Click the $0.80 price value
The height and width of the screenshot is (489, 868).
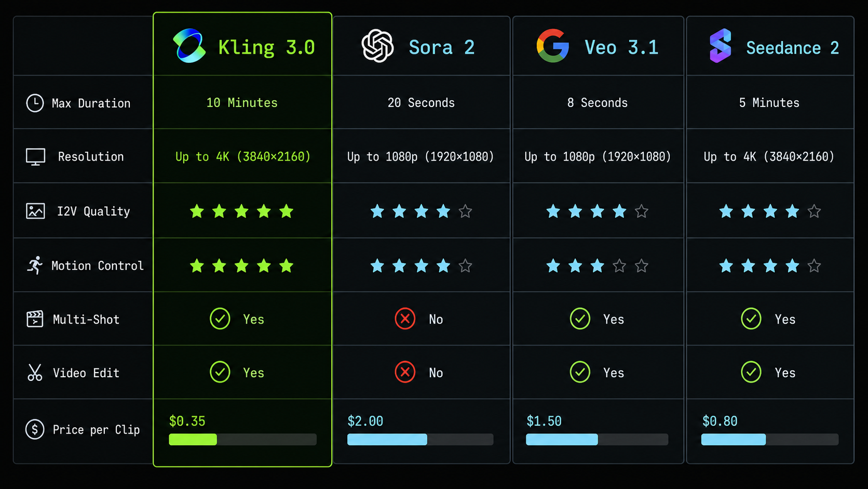tap(720, 421)
